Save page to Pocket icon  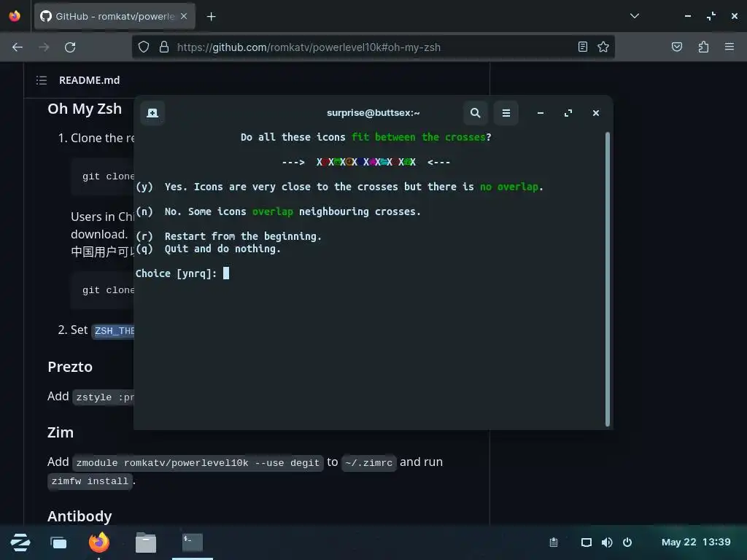pos(677,47)
